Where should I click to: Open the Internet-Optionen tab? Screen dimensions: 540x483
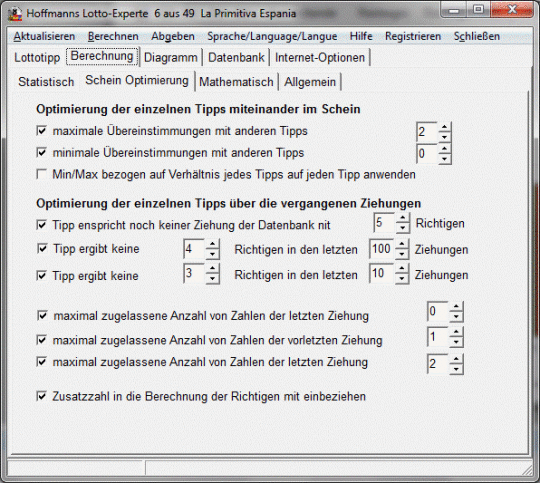(x=320, y=57)
